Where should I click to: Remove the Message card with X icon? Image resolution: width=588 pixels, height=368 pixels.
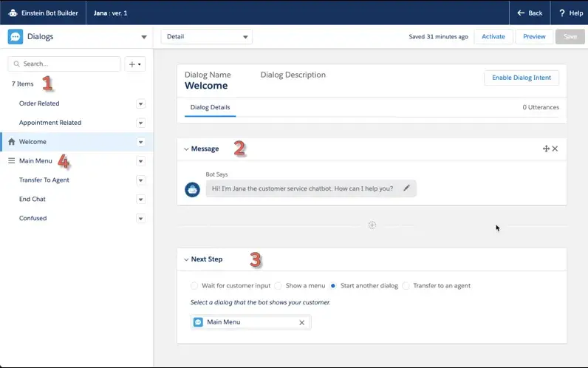click(x=555, y=149)
